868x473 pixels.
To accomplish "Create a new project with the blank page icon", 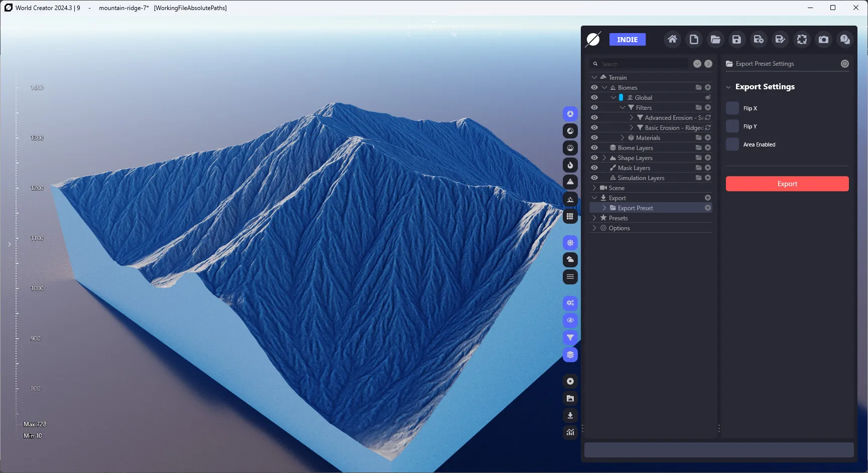I will coord(694,39).
